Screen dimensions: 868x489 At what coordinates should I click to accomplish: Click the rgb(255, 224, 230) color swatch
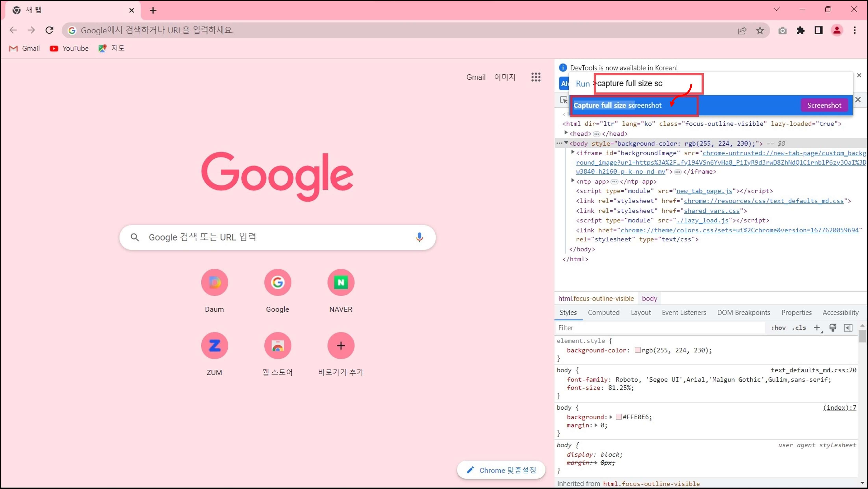click(x=638, y=350)
